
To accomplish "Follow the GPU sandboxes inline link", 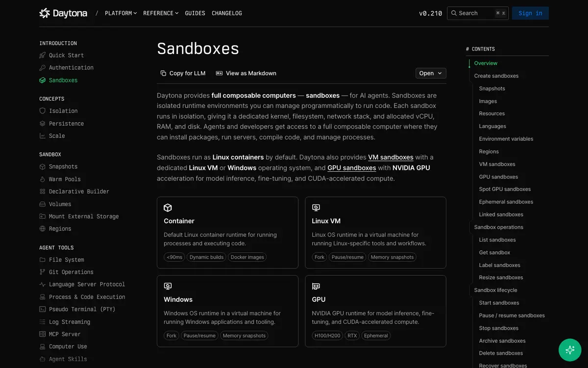I will tap(352, 168).
